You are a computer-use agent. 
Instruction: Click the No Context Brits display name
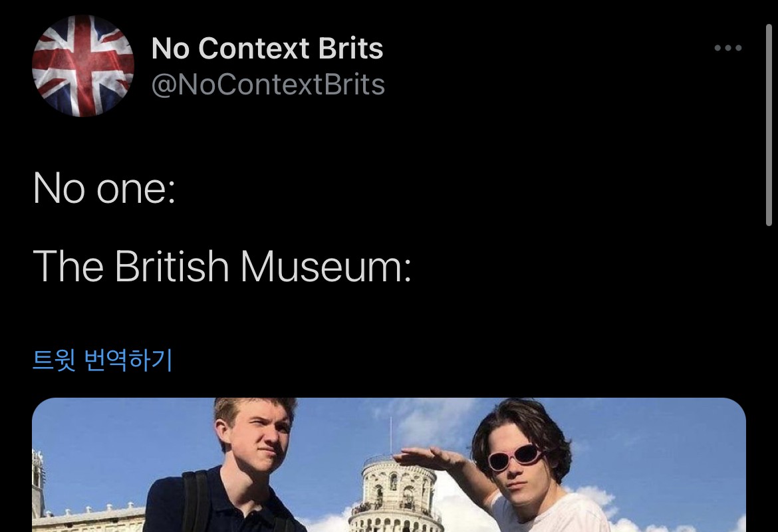click(267, 49)
